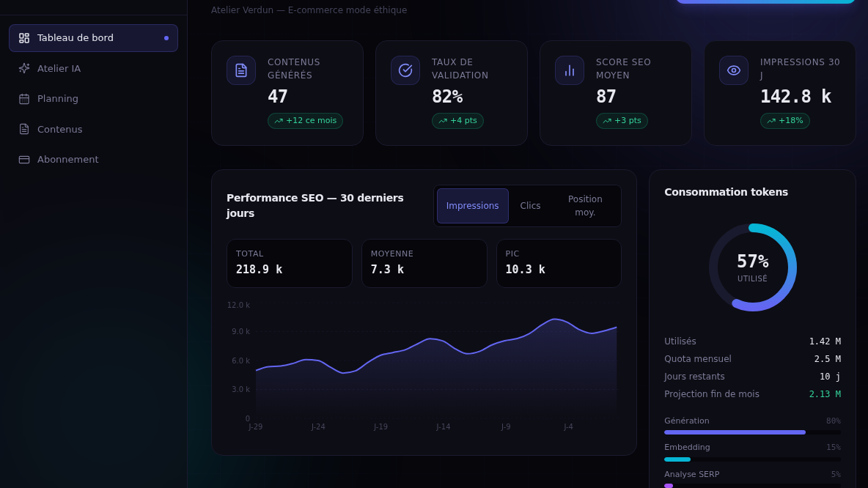Switch the chart to Position moy.
This screenshot has height=488, width=868.
coord(585,206)
